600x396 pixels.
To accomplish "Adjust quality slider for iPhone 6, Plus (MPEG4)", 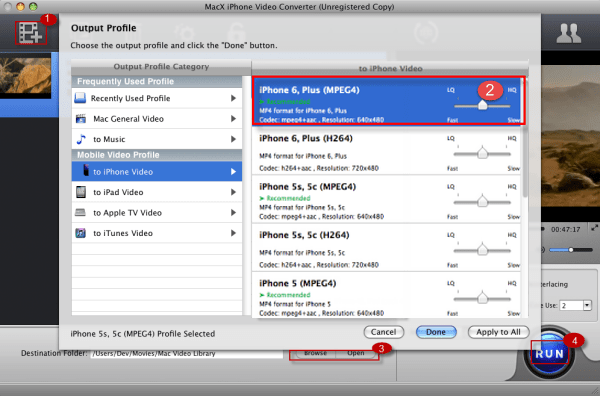I will click(482, 105).
